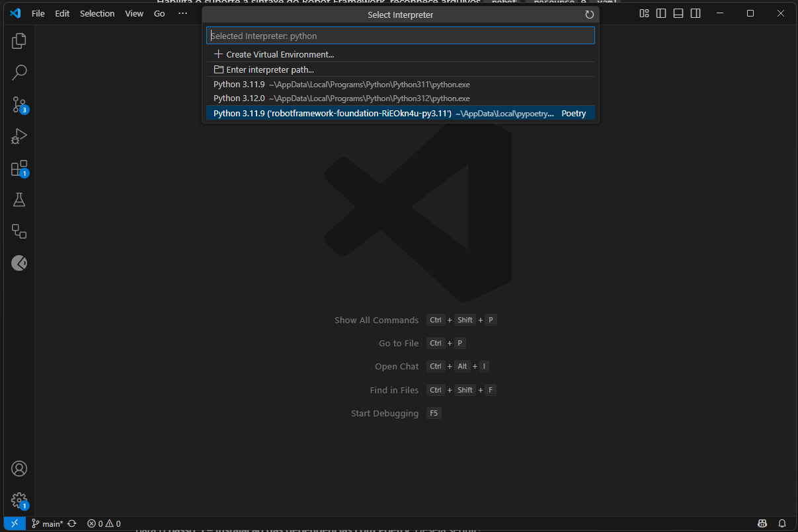Open the File menu
The image size is (798, 532).
[x=38, y=13]
